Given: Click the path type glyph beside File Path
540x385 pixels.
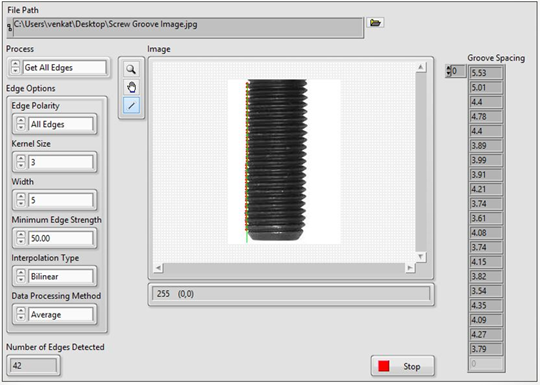Looking at the screenshot, I should 10,28.
